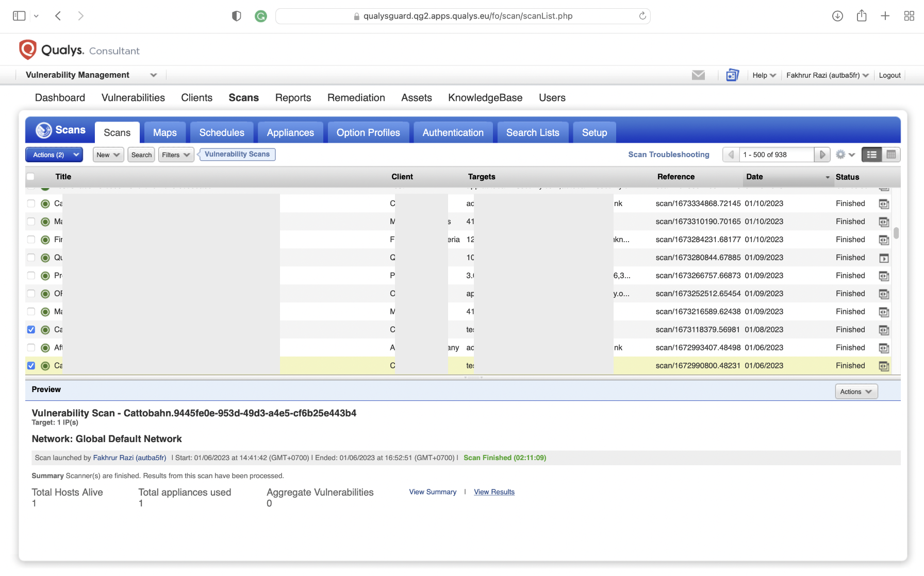Go to Reports in main menu
The height and width of the screenshot is (576, 924).
(x=293, y=97)
